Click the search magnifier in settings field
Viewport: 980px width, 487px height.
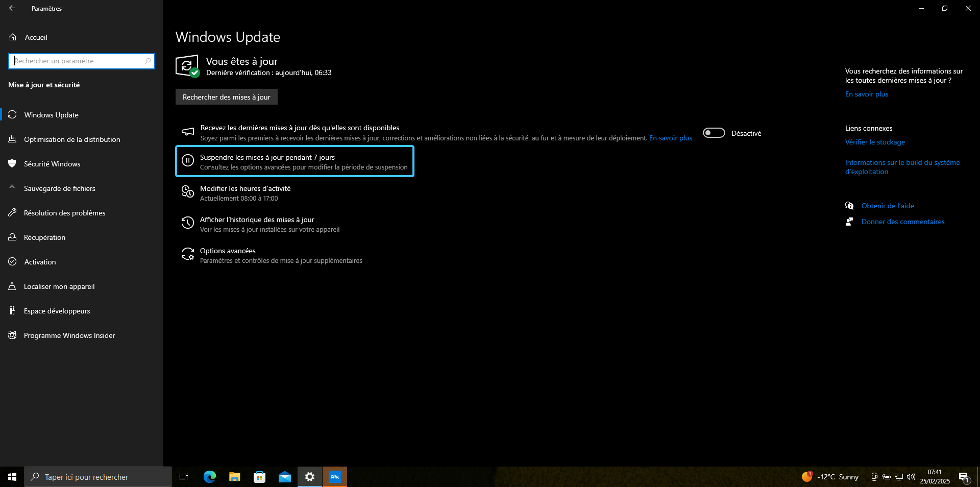coord(148,61)
